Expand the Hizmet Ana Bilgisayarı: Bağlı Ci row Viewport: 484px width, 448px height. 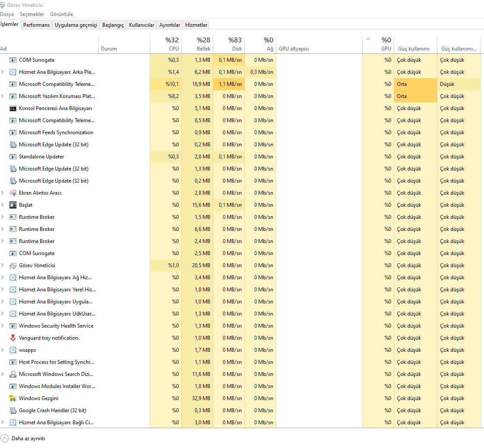pos(3,423)
